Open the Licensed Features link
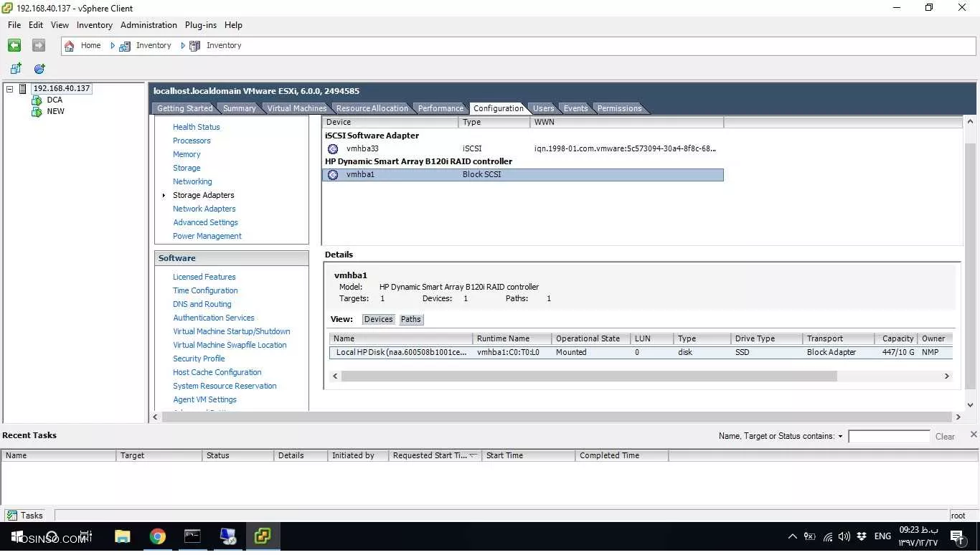 point(204,277)
